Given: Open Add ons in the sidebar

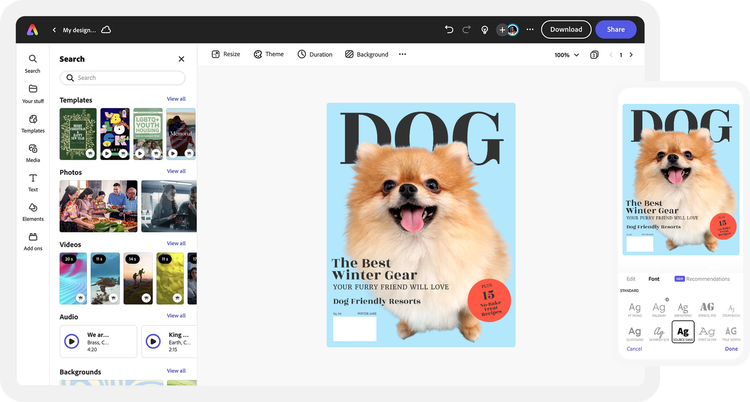Looking at the screenshot, I should 33,240.
